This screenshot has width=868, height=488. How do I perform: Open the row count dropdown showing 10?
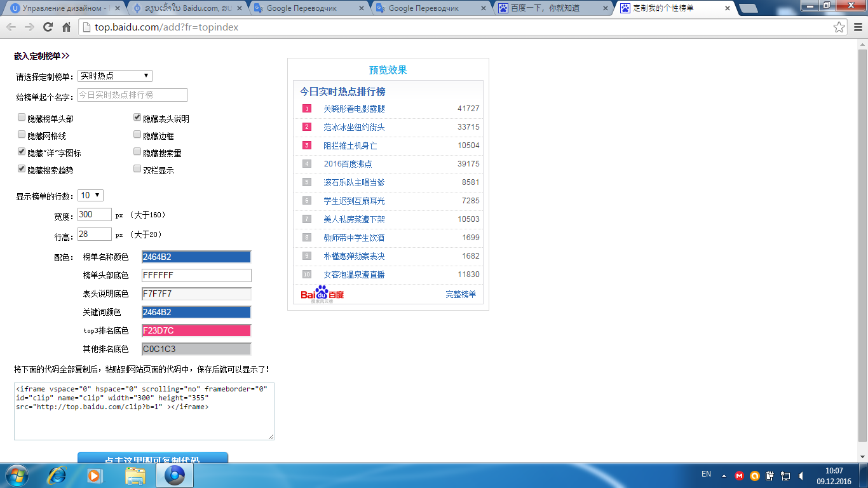90,196
